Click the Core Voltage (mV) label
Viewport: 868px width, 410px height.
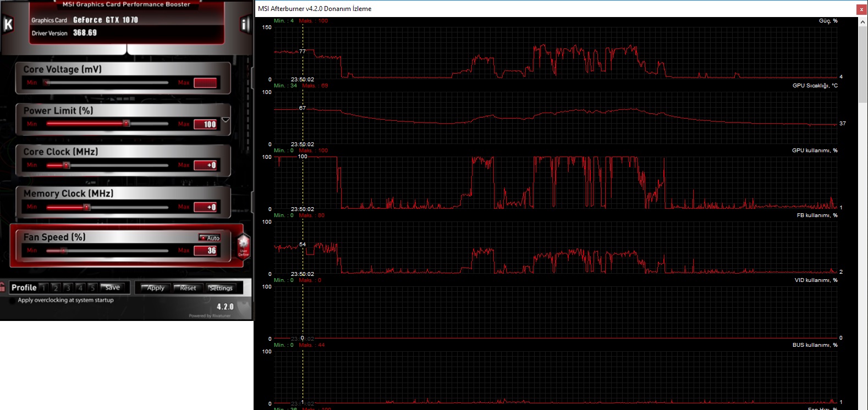[x=62, y=69]
